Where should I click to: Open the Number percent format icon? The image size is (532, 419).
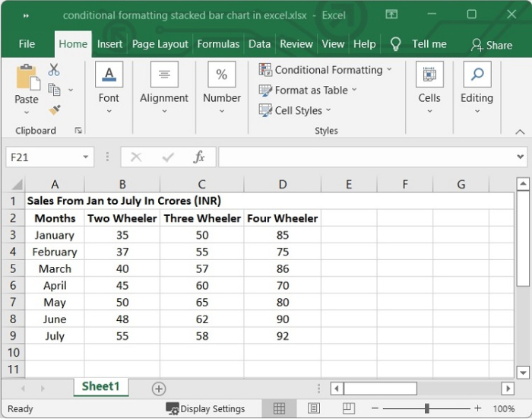tap(221, 75)
